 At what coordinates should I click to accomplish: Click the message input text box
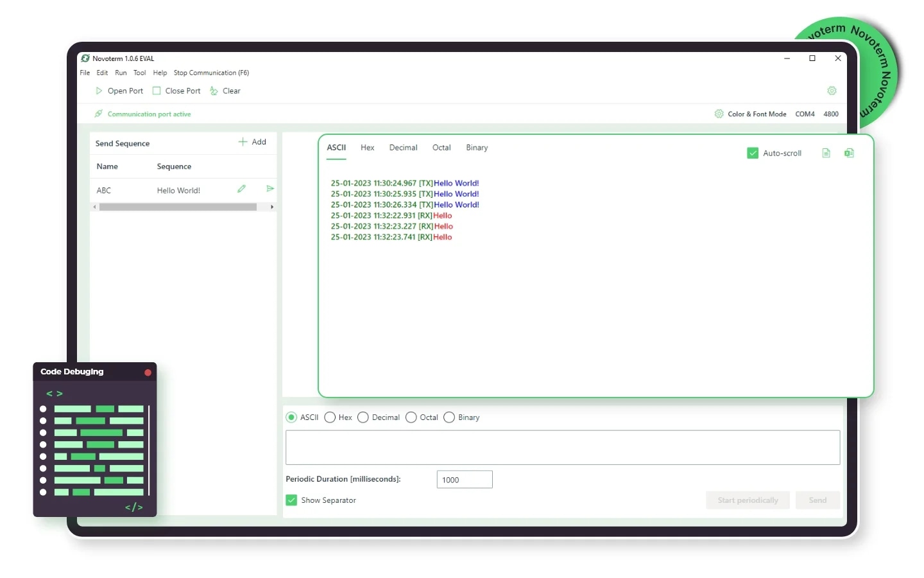pos(563,448)
